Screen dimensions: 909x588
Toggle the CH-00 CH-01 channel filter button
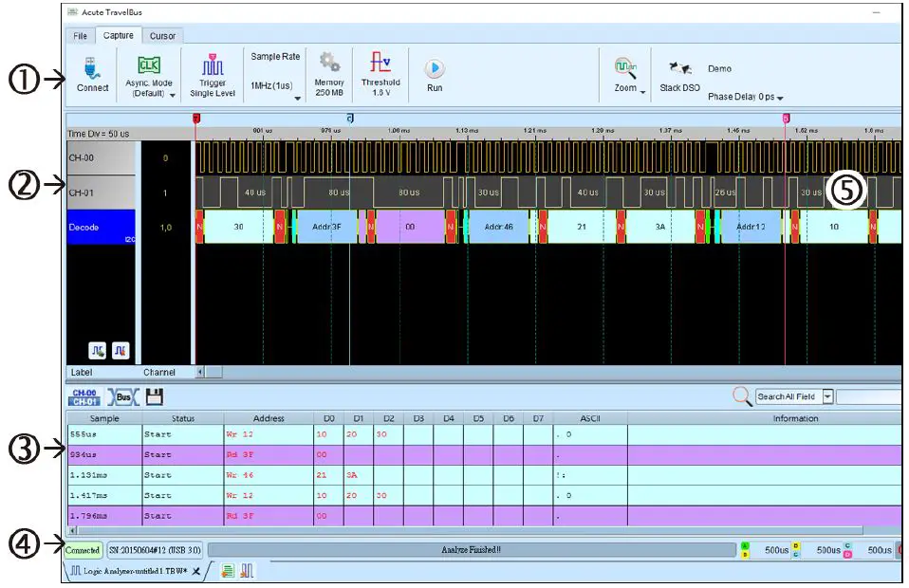click(84, 396)
